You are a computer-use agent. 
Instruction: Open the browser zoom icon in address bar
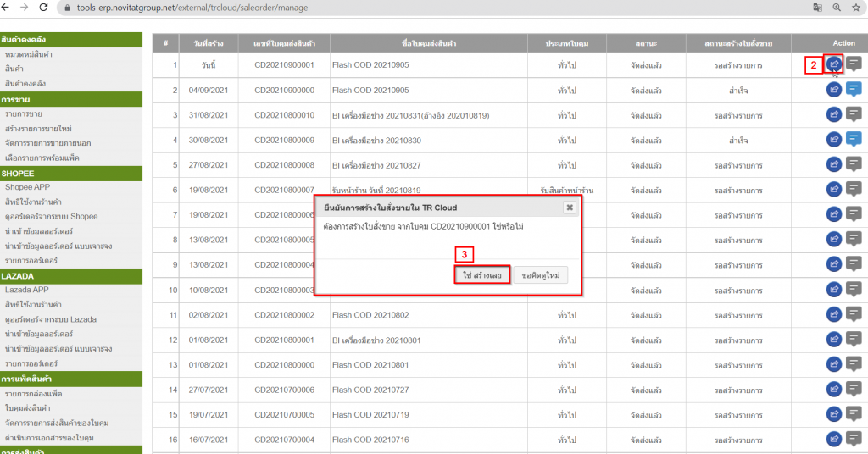click(x=837, y=7)
